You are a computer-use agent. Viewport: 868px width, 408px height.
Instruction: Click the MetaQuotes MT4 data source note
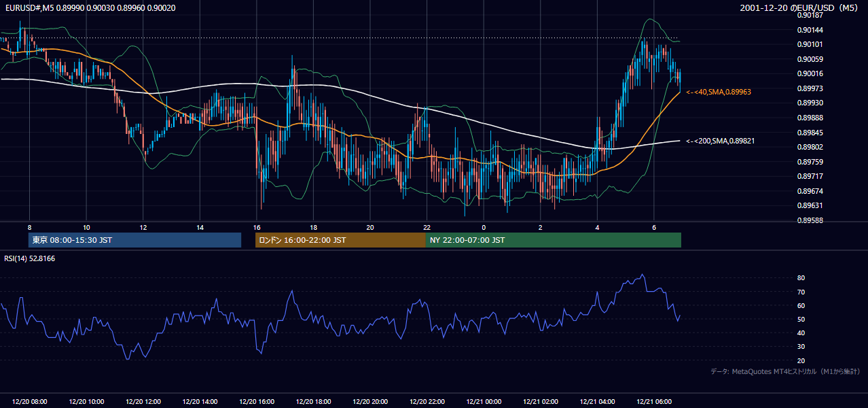point(785,371)
